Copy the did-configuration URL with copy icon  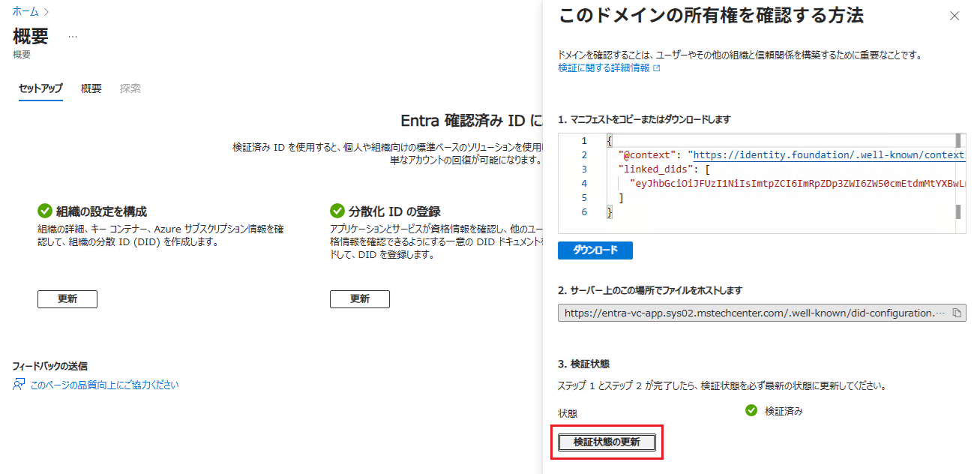click(x=956, y=313)
